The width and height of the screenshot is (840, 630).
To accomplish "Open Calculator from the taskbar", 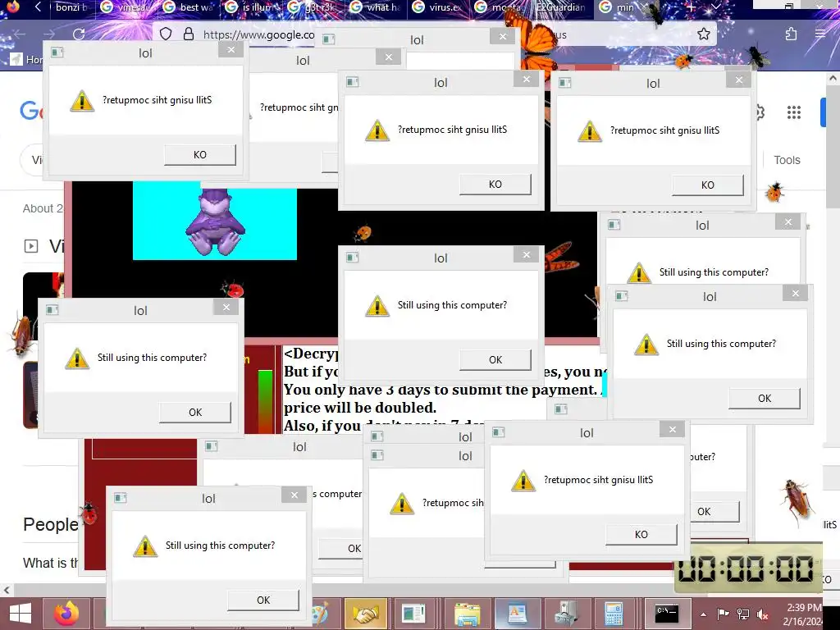I will pos(614,614).
